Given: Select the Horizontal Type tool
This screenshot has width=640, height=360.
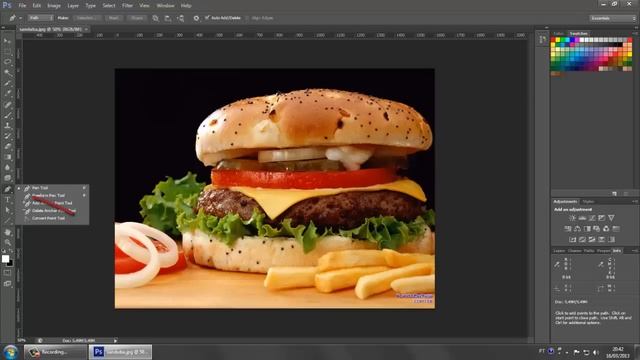Looking at the screenshot, I should pyautogui.click(x=7, y=200).
